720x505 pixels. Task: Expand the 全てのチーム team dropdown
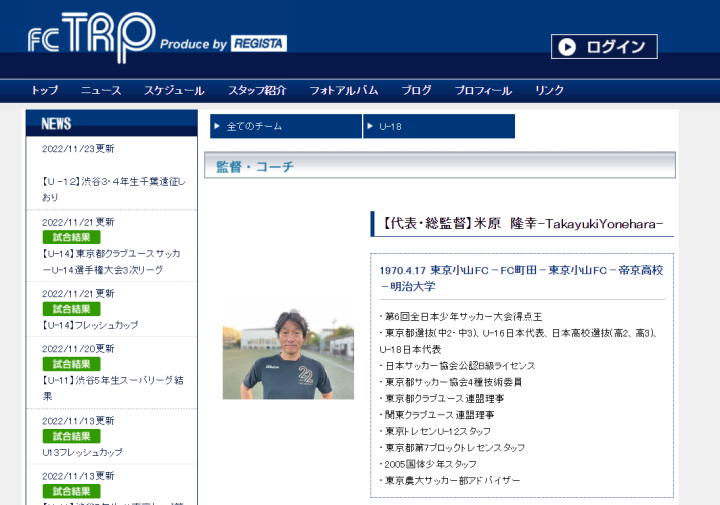[x=286, y=126]
